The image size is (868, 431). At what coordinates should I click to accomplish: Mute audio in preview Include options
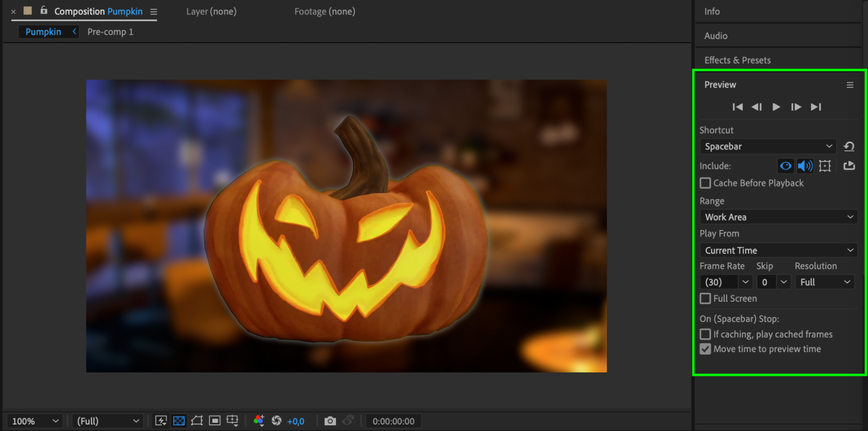pos(805,166)
